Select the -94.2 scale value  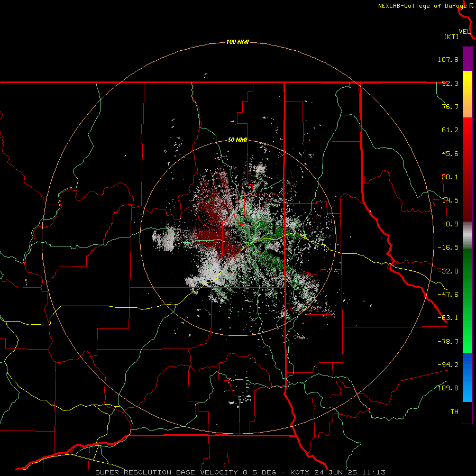coord(448,364)
